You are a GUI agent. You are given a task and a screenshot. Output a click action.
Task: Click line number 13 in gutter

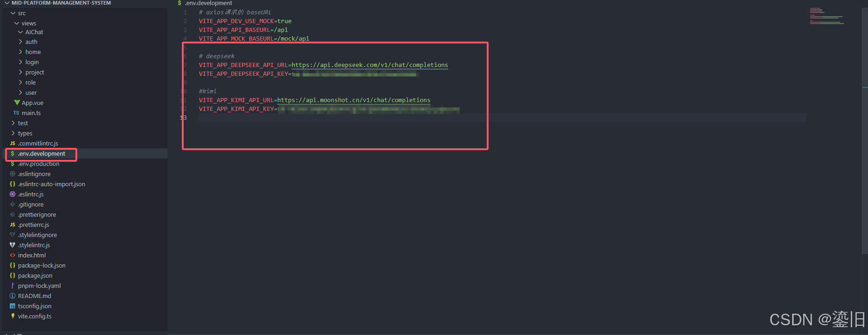point(183,118)
